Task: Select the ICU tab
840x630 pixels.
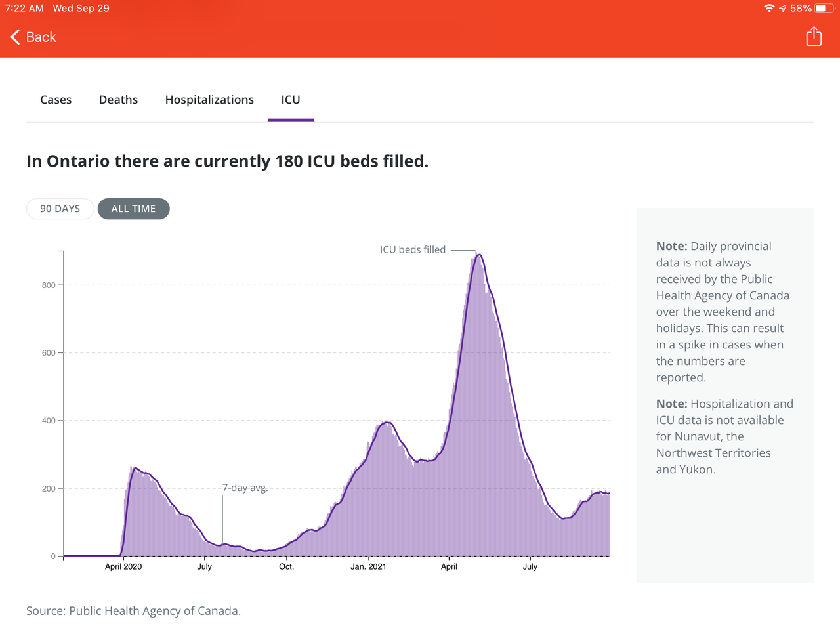Action: tap(291, 100)
